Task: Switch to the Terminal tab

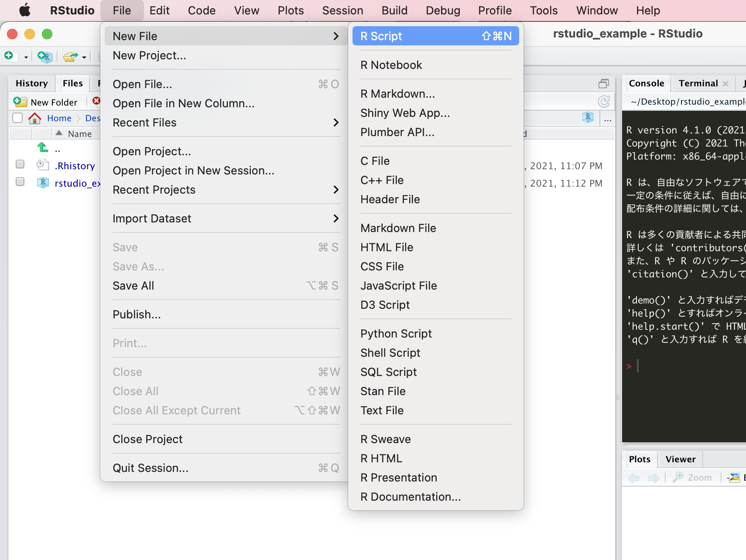Action: (x=698, y=83)
